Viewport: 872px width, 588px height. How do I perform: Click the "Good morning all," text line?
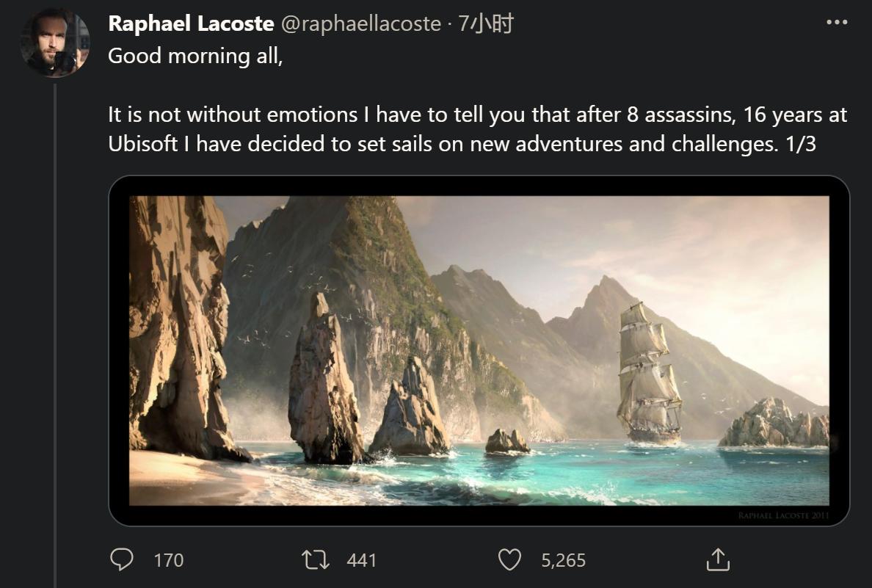195,56
